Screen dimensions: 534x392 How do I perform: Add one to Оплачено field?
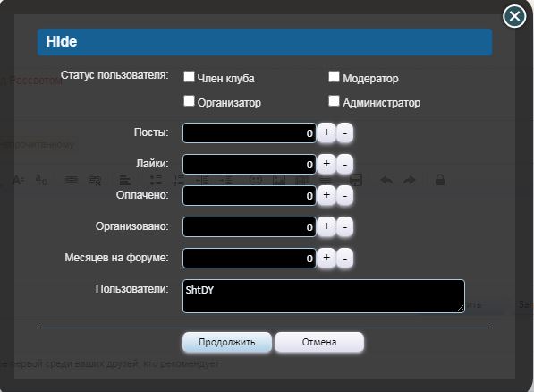tap(326, 195)
